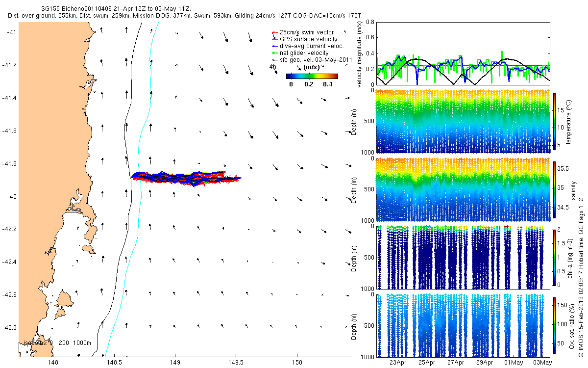
Task: Click the '150' Ox. sat. ratio colorbar tick
Action: (x=563, y=305)
